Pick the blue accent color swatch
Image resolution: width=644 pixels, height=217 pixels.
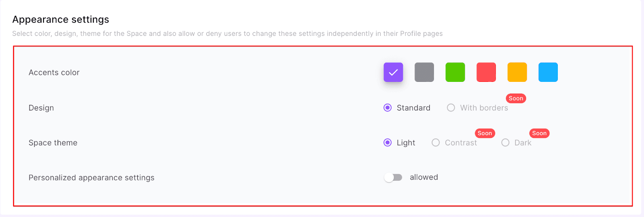[x=548, y=72]
